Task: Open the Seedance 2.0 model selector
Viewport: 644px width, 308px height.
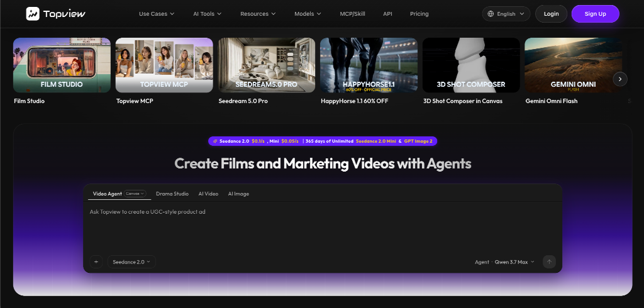Action: point(131,261)
